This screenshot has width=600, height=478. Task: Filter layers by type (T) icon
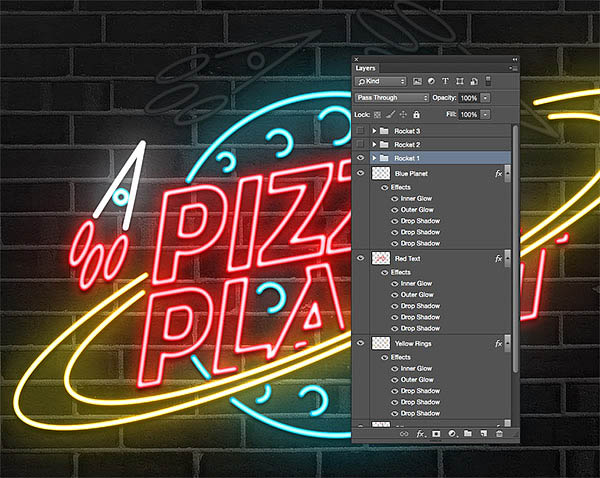[x=444, y=81]
